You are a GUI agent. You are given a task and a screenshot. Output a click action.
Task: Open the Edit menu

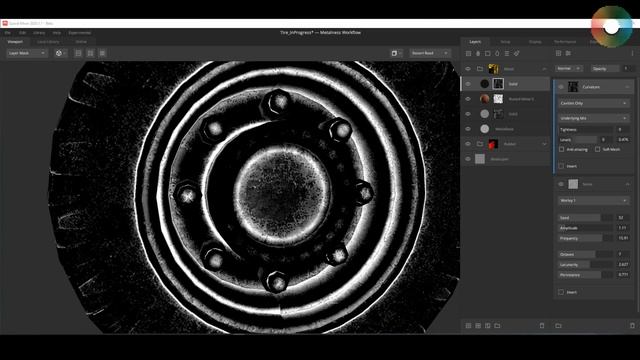tap(22, 33)
